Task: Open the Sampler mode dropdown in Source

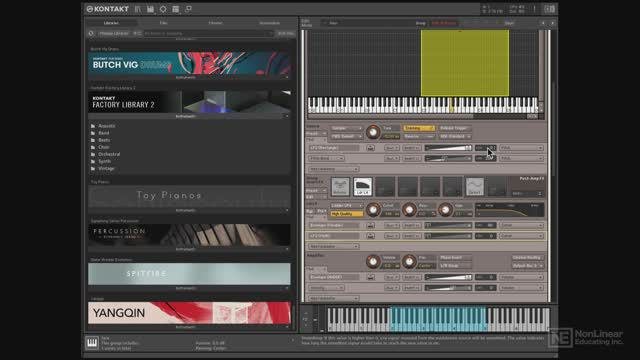Action: click(347, 128)
